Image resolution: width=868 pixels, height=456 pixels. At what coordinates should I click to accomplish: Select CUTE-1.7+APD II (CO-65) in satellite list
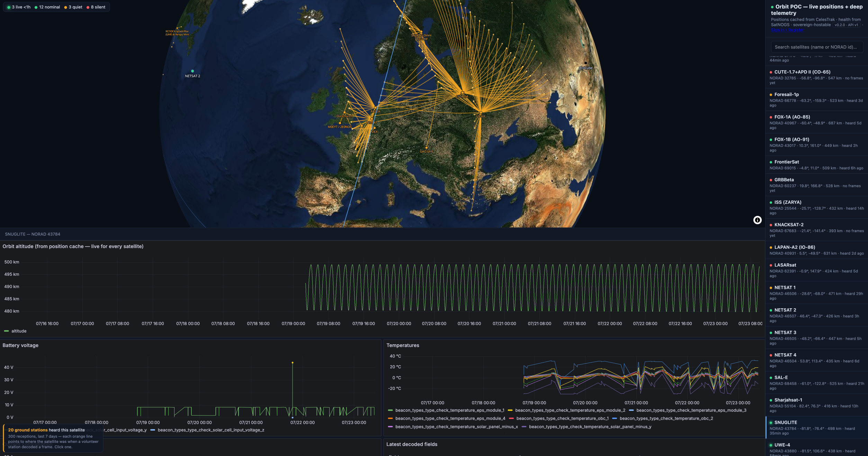tap(816, 77)
